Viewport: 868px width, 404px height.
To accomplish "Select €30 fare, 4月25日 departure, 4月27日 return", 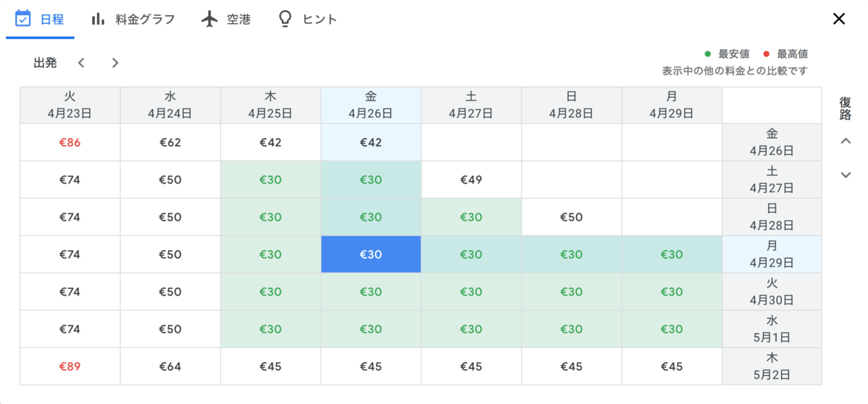I will [271, 180].
